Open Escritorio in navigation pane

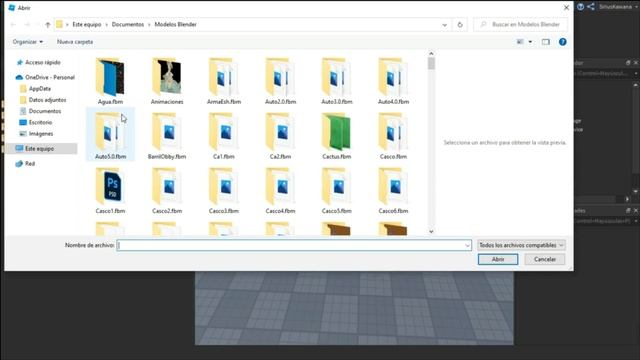pos(36,122)
